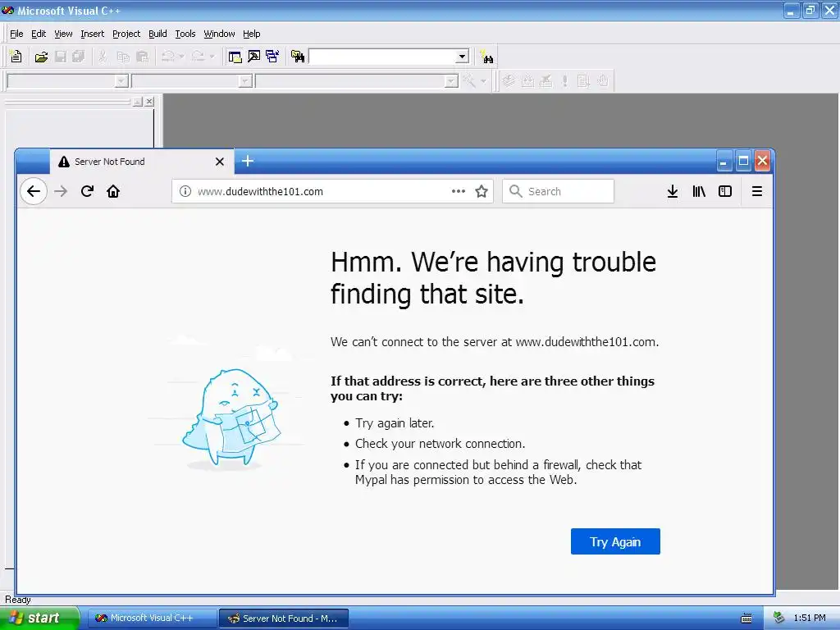This screenshot has width=840, height=630.
Task: Reload the current browser page
Action: click(x=87, y=191)
